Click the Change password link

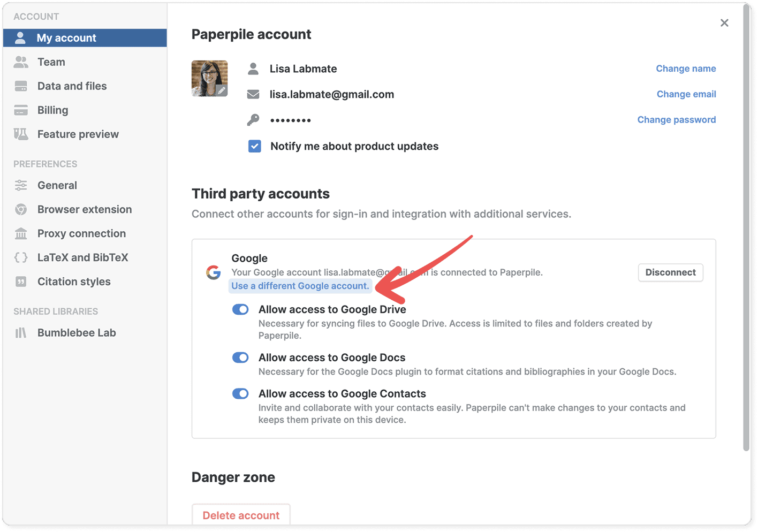[x=676, y=119]
